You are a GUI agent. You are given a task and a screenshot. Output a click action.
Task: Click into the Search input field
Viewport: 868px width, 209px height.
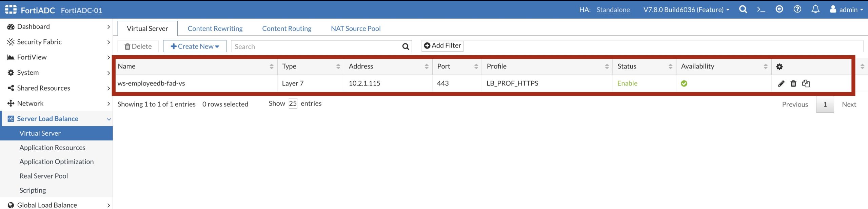[315, 46]
